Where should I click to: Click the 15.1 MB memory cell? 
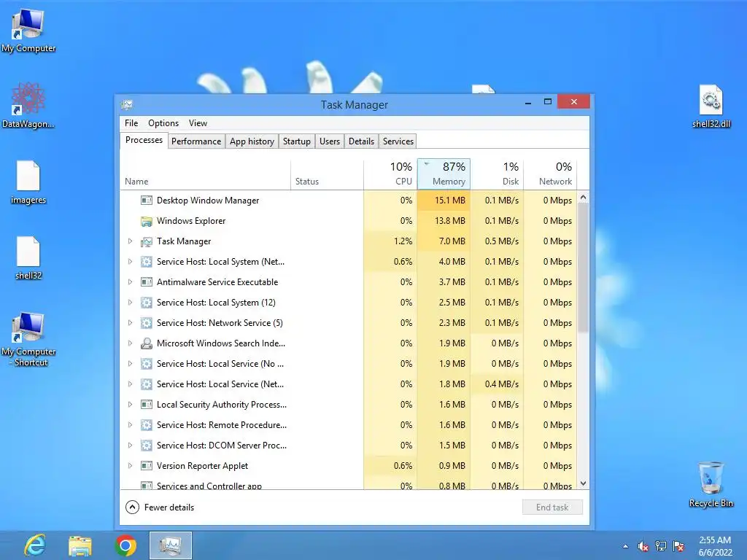point(444,201)
